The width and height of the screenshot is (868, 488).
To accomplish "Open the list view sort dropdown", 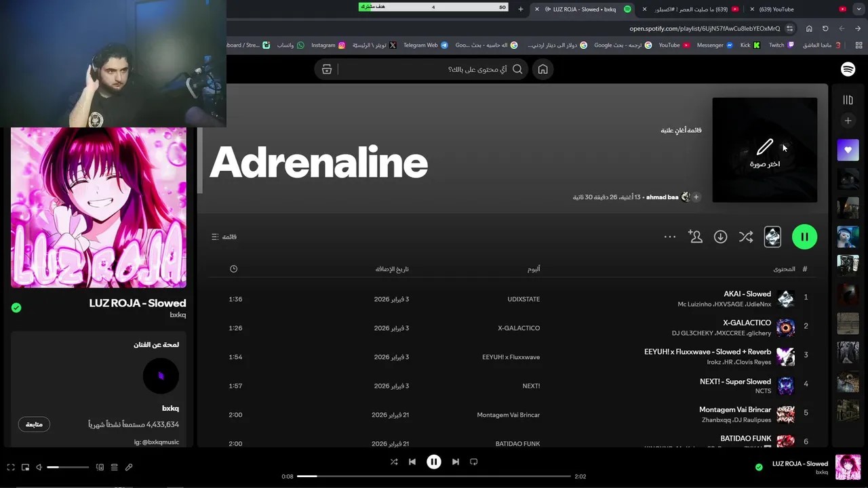I will coord(224,237).
